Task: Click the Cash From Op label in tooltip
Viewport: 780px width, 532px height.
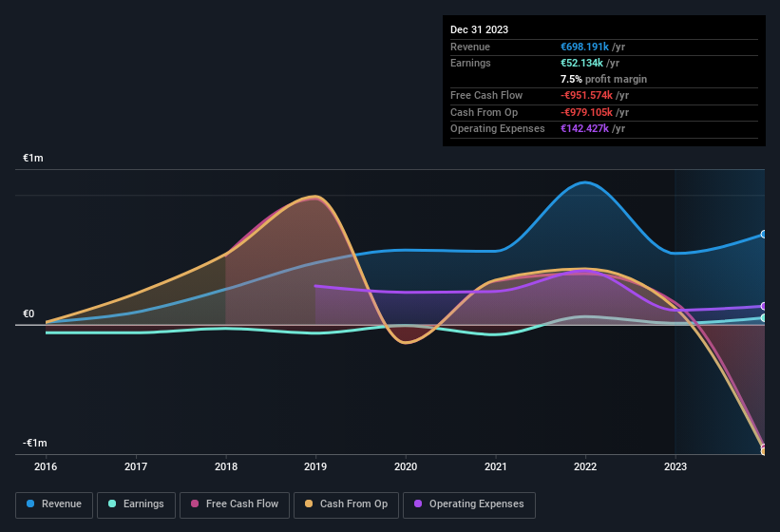Action: coord(484,112)
